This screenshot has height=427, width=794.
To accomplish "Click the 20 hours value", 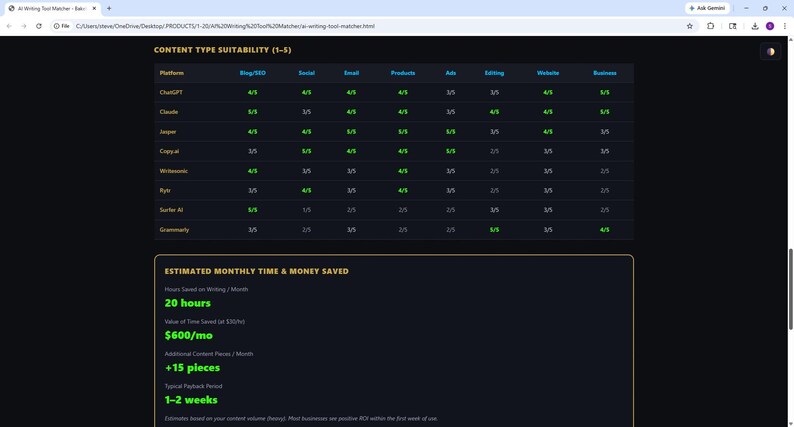I will [x=187, y=303].
